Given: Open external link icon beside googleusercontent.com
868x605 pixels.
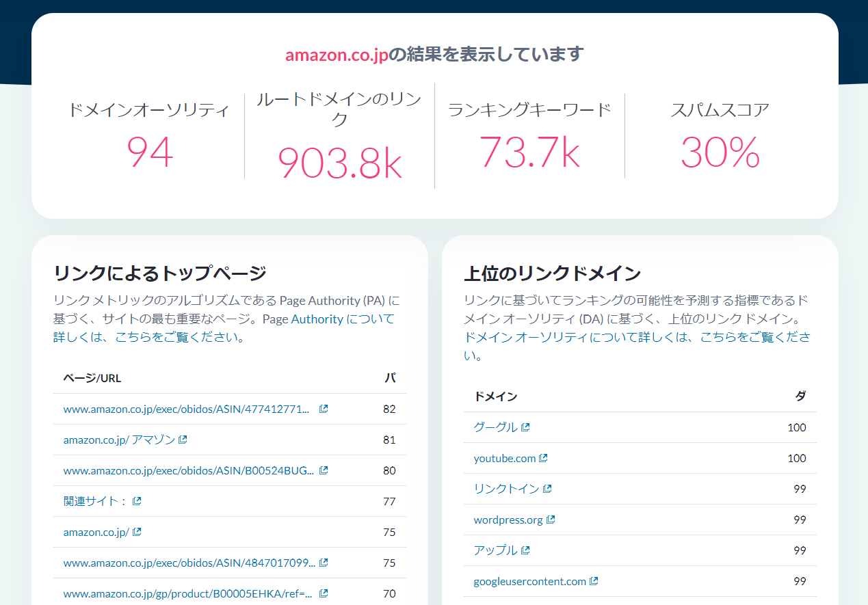Looking at the screenshot, I should pyautogui.click(x=594, y=581).
